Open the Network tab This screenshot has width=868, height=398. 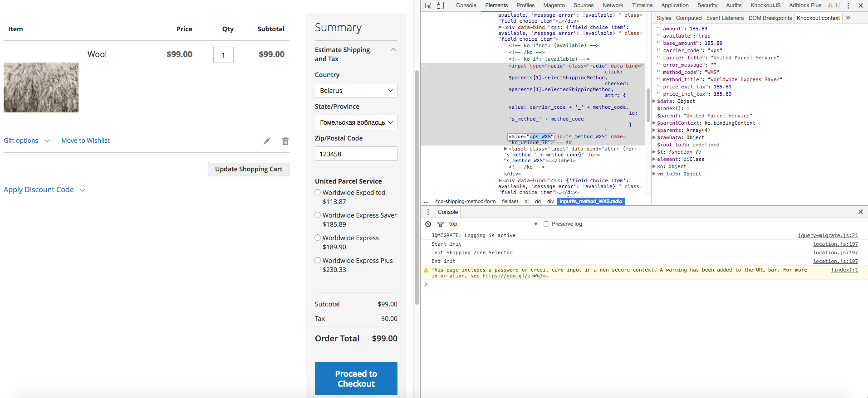[613, 5]
